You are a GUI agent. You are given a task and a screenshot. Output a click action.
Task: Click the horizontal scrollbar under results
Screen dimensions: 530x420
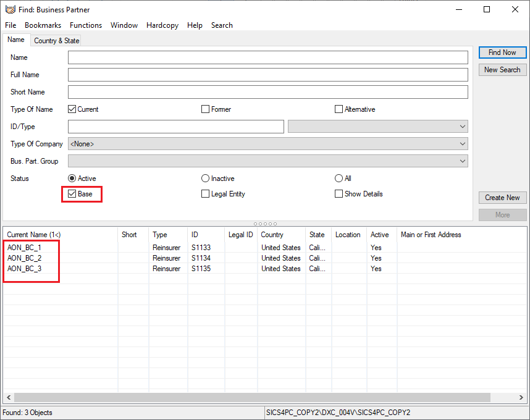(264, 397)
